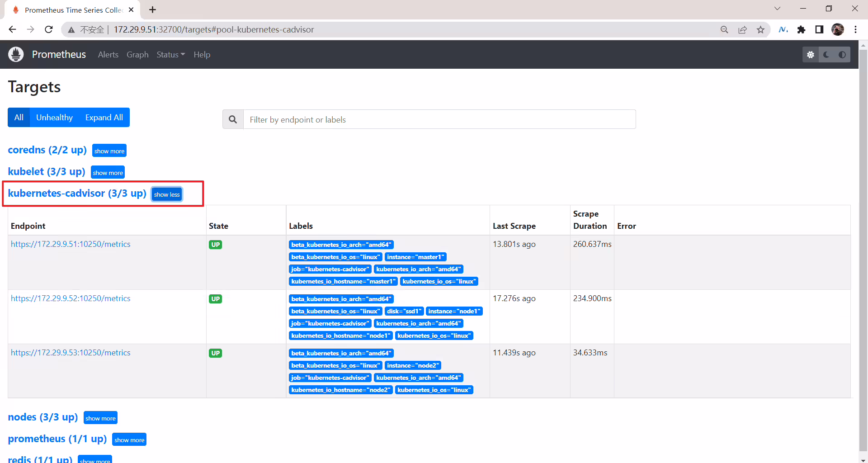The height and width of the screenshot is (463, 868).
Task: Toggle Expand All target pools
Action: pos(104,118)
